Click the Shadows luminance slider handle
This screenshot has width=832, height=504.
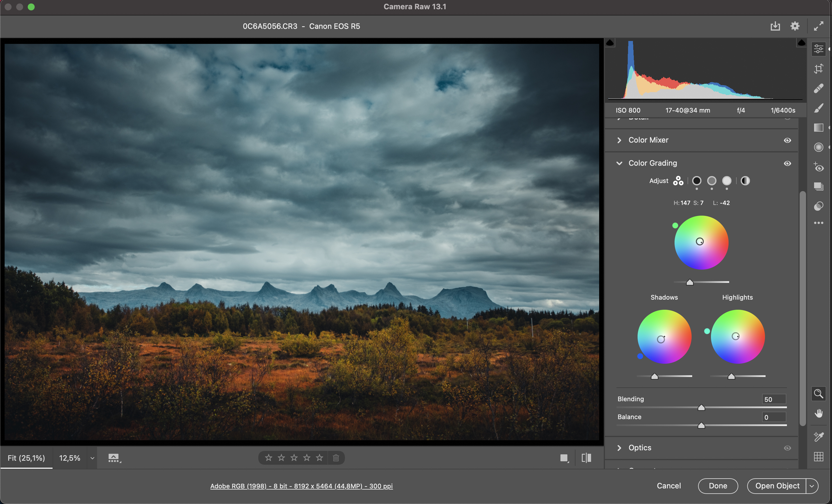click(654, 376)
